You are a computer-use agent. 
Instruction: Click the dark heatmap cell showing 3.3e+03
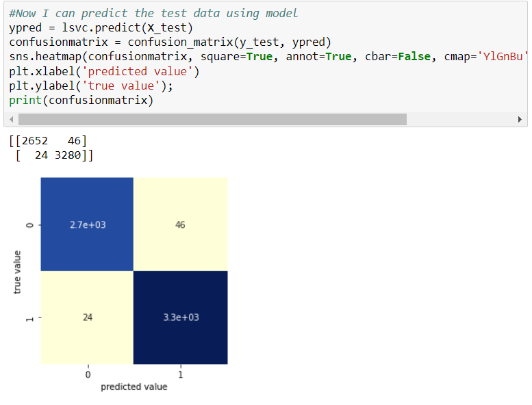click(181, 317)
